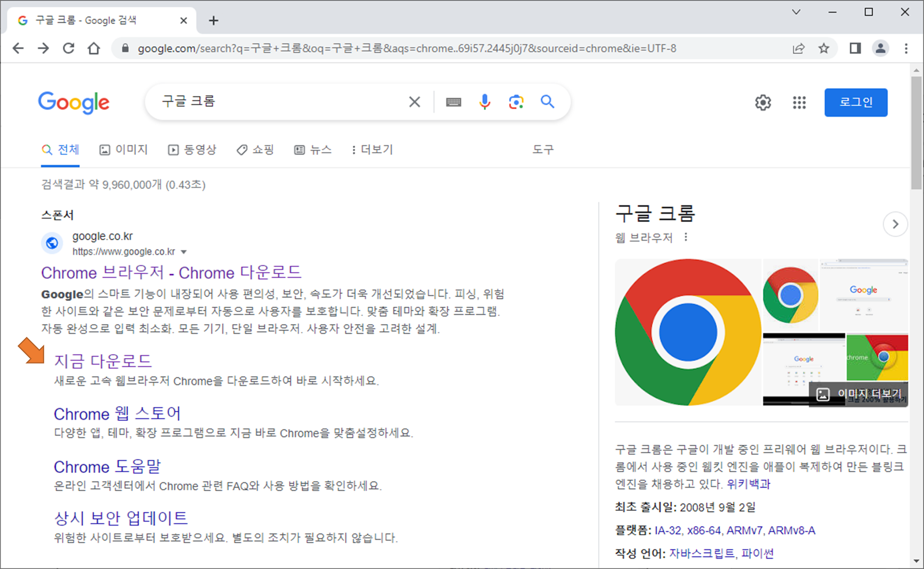Switch to the 동영상 tab
The width and height of the screenshot is (924, 569).
[x=192, y=150]
